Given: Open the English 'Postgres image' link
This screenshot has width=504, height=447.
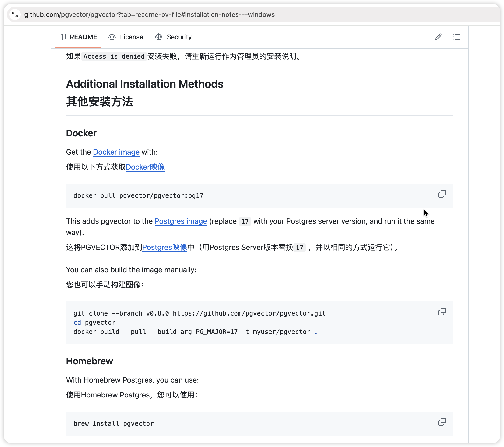Looking at the screenshot, I should coord(181,221).
